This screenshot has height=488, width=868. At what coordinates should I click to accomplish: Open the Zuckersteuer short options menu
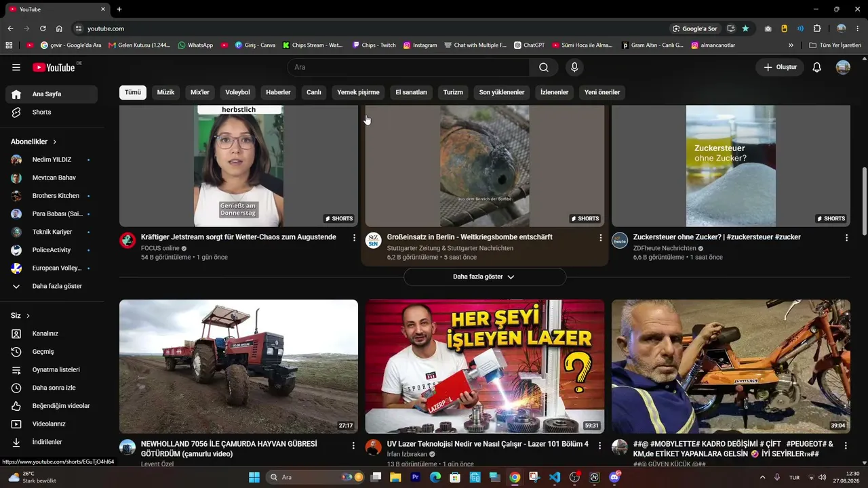[x=846, y=238]
